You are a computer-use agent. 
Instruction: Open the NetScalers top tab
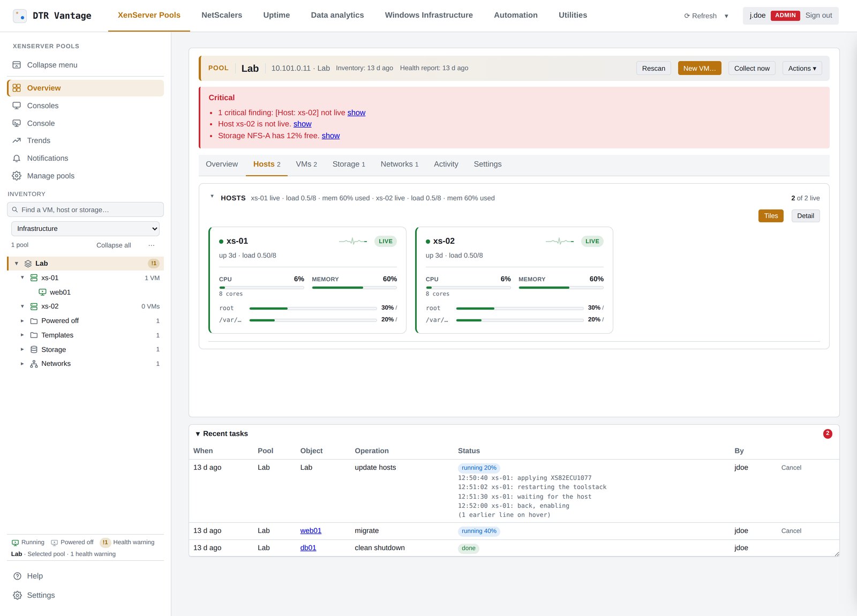[222, 16]
